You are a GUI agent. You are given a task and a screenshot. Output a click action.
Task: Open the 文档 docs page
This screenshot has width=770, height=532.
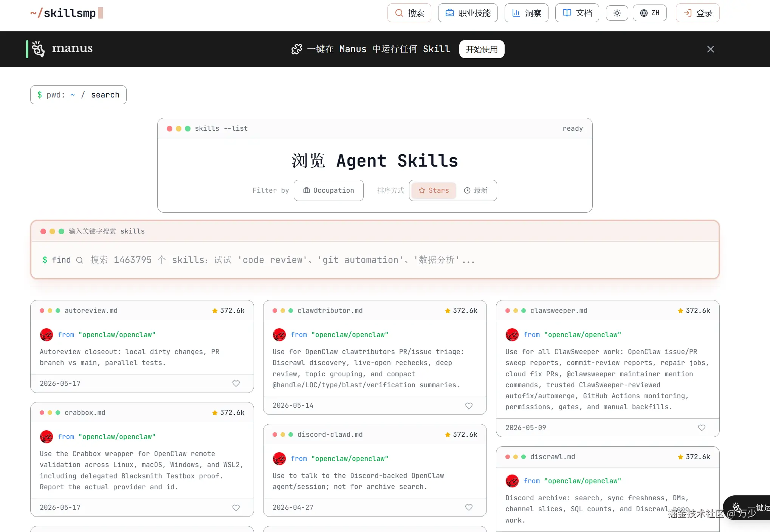[x=577, y=13]
